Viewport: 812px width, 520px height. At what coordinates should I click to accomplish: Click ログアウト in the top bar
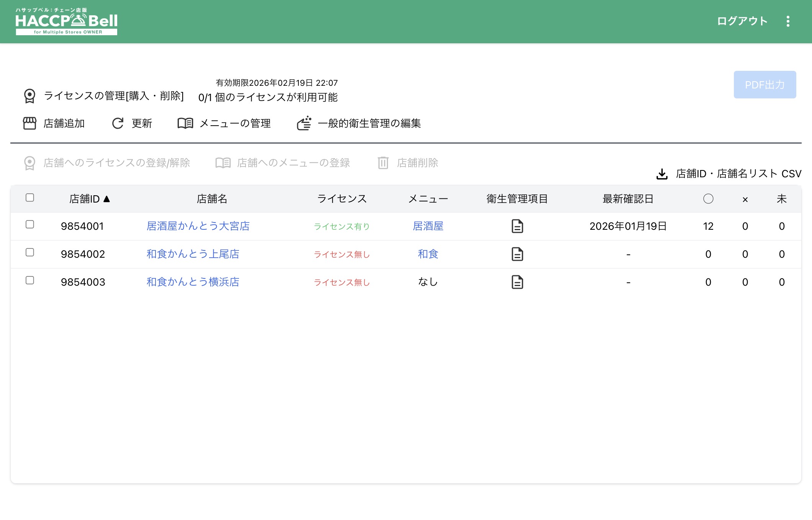742,21
